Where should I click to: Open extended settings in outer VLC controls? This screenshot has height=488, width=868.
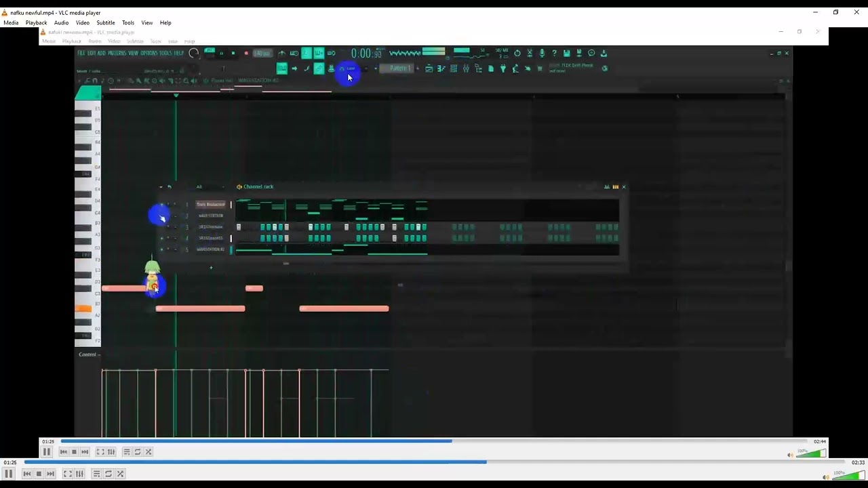pos(79,474)
